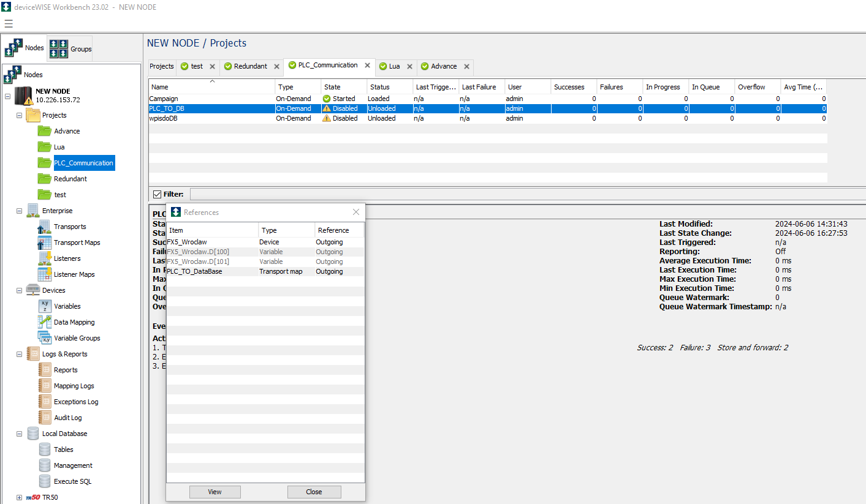866x504 pixels.
Task: Click the Listeners icon
Action: pos(45,258)
